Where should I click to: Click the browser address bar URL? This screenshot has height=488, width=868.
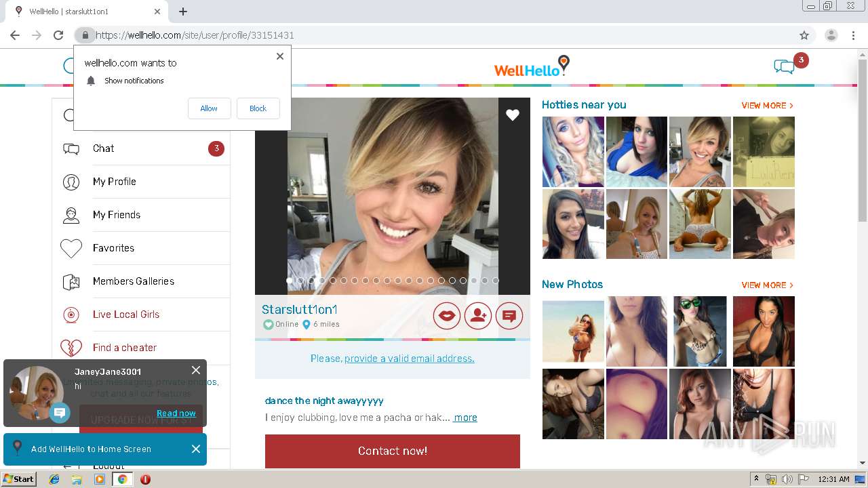[x=195, y=35]
